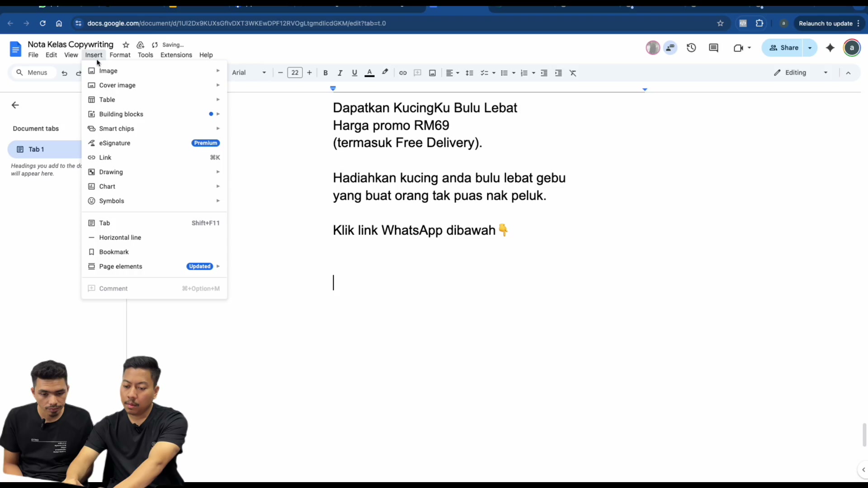Open line and paragraph spacing
Viewport: 868px width, 488px height.
coord(469,73)
